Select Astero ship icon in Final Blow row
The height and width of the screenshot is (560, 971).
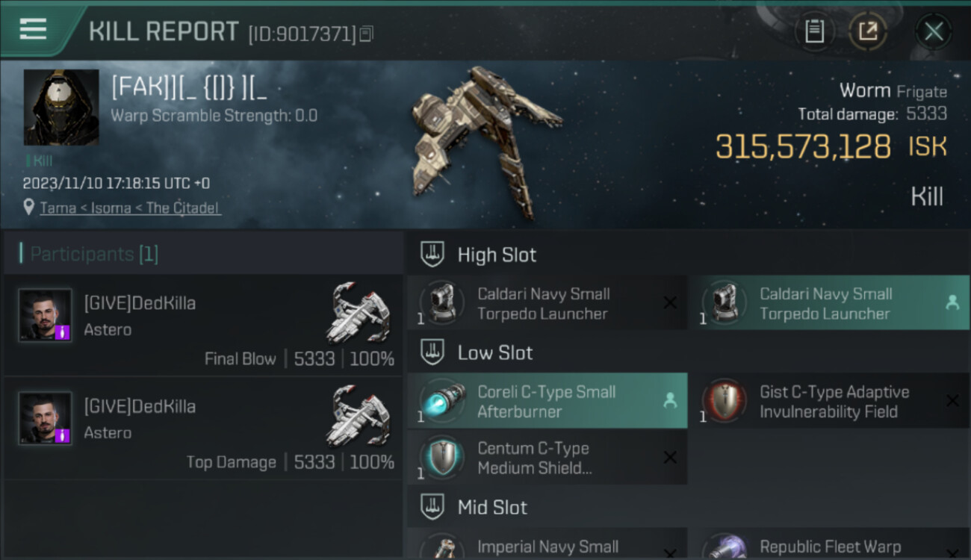pyautogui.click(x=359, y=313)
